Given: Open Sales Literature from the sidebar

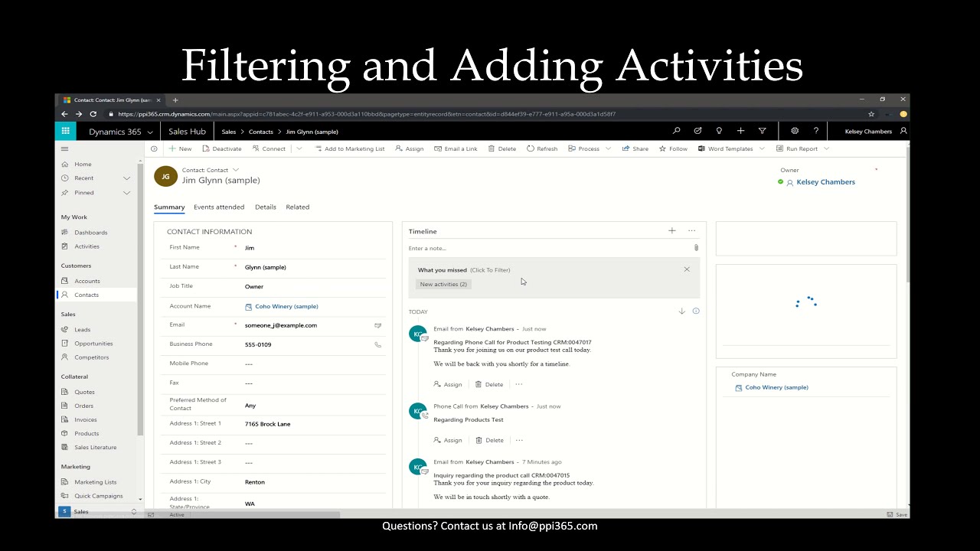Looking at the screenshot, I should click(95, 447).
